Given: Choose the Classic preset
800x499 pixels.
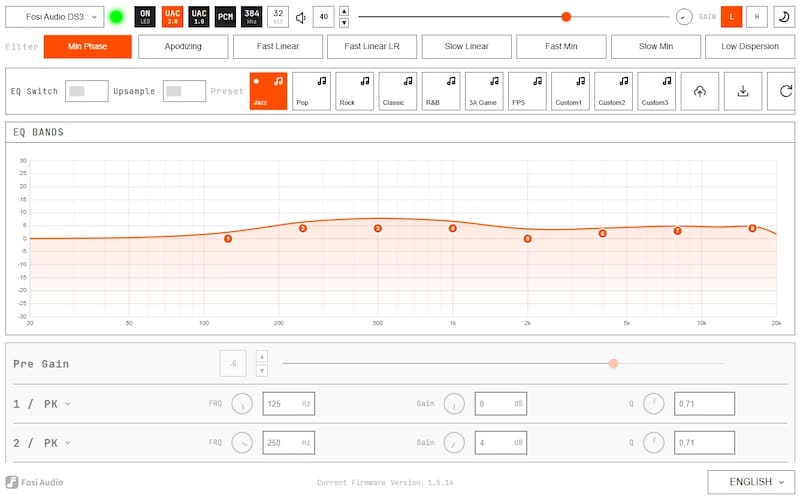Looking at the screenshot, I should click(397, 91).
